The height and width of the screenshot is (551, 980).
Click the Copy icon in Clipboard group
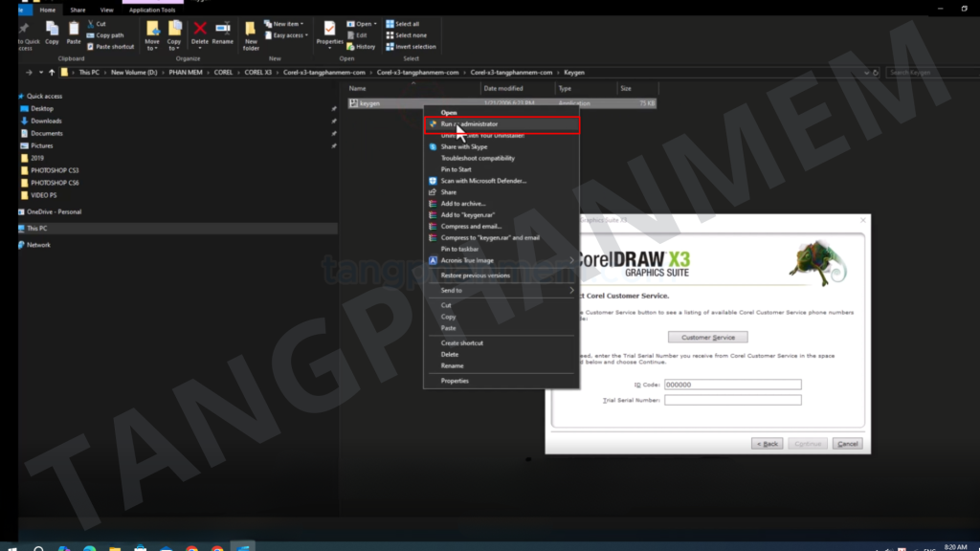[x=52, y=33]
